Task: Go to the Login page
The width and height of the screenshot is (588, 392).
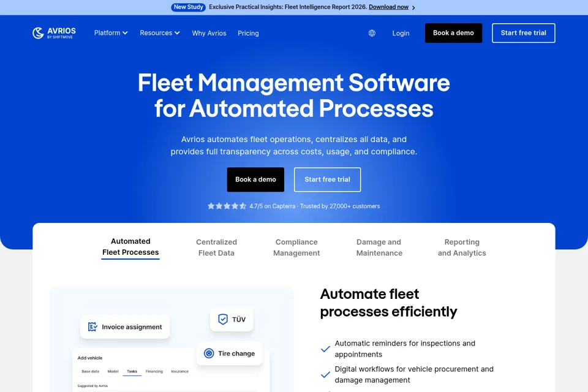Action: pos(401,33)
